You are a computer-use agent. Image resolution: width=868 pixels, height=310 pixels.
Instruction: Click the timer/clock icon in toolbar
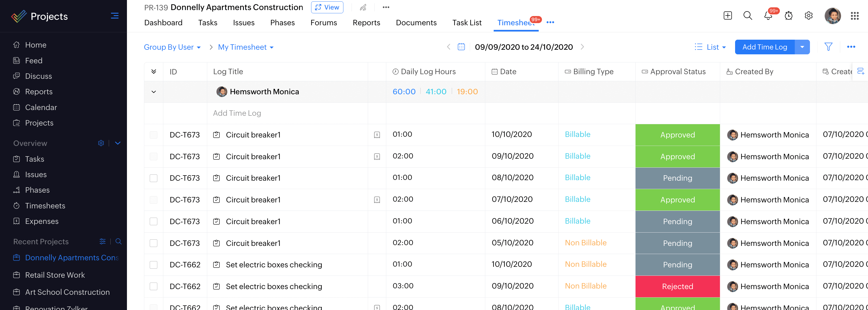point(788,15)
